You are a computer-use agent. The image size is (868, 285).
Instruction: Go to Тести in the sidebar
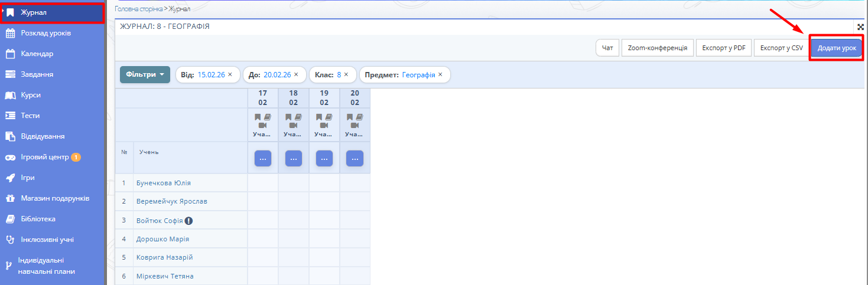tap(31, 116)
